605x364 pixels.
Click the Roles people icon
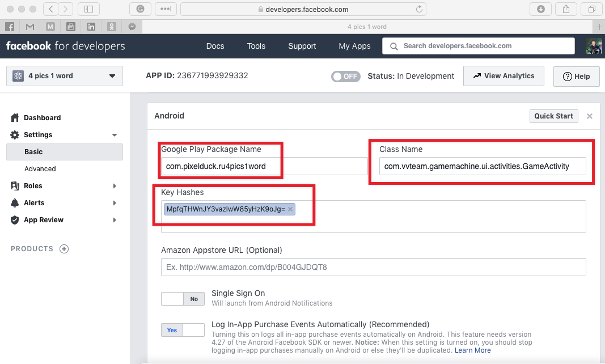[15, 185]
